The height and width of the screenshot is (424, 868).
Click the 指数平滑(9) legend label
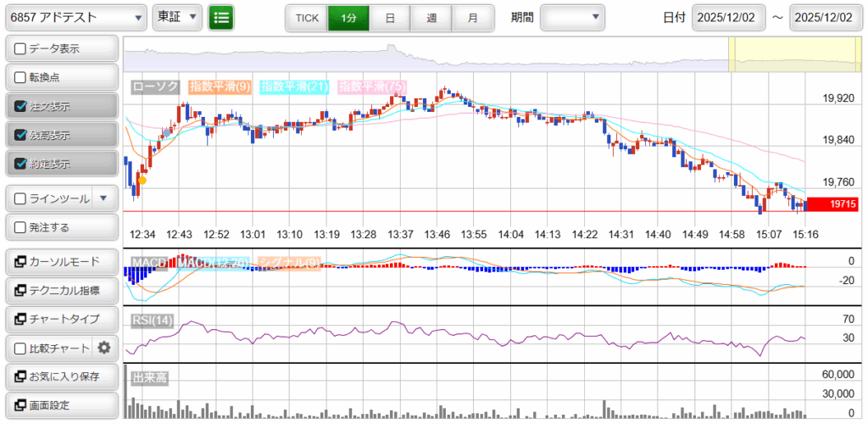(x=220, y=86)
